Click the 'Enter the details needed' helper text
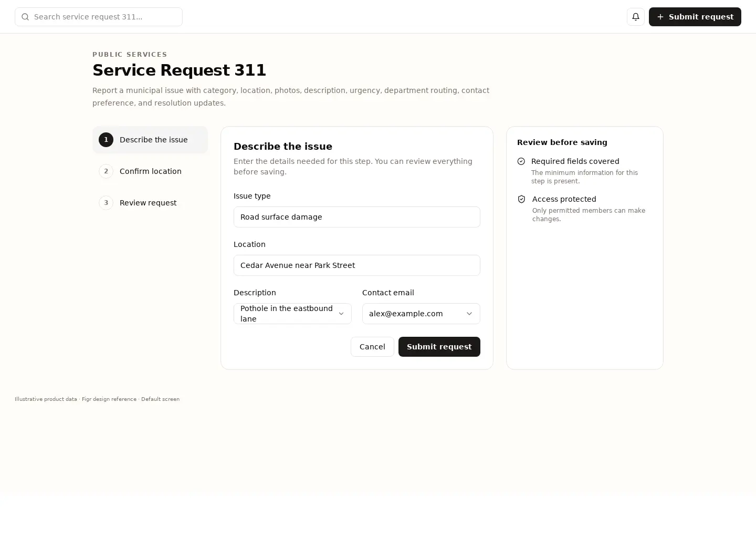This screenshot has width=756, height=538. [x=353, y=167]
